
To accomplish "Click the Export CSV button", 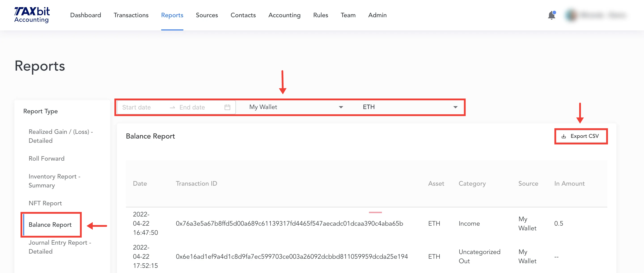I will (x=581, y=136).
